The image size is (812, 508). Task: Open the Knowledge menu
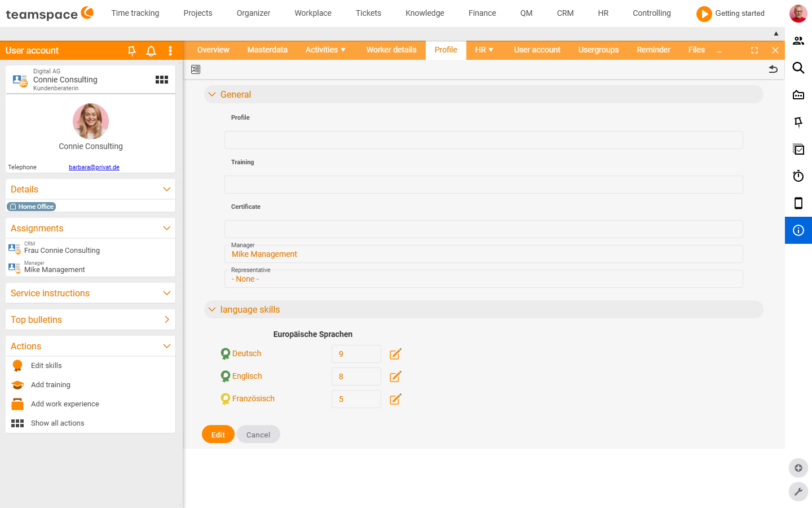coord(425,13)
